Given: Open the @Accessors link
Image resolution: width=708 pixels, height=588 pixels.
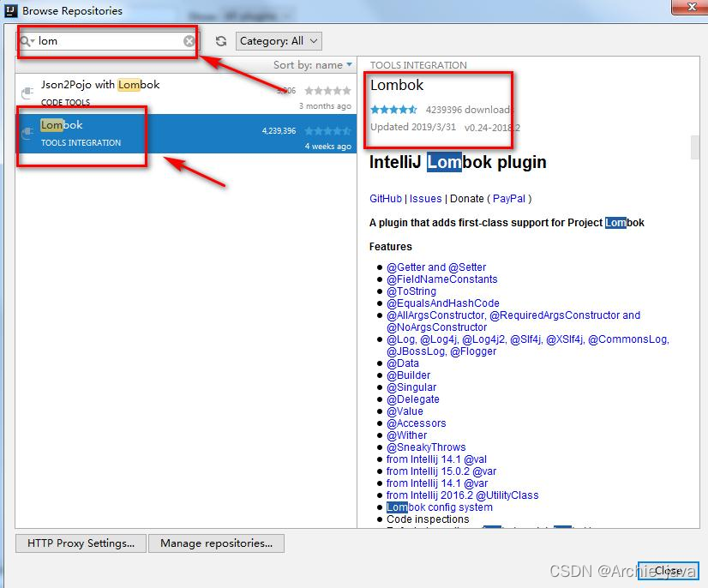Looking at the screenshot, I should click(x=417, y=423).
